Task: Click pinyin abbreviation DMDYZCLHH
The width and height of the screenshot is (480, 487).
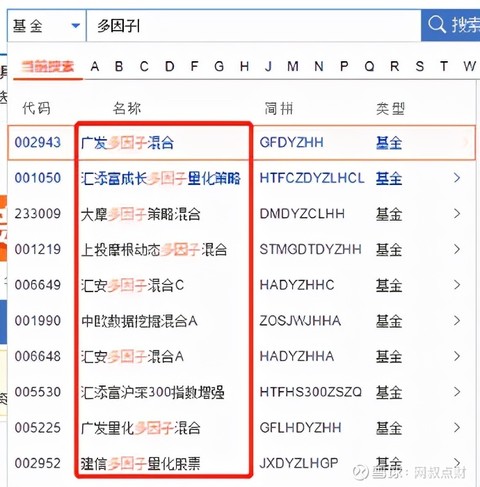Action: click(302, 214)
